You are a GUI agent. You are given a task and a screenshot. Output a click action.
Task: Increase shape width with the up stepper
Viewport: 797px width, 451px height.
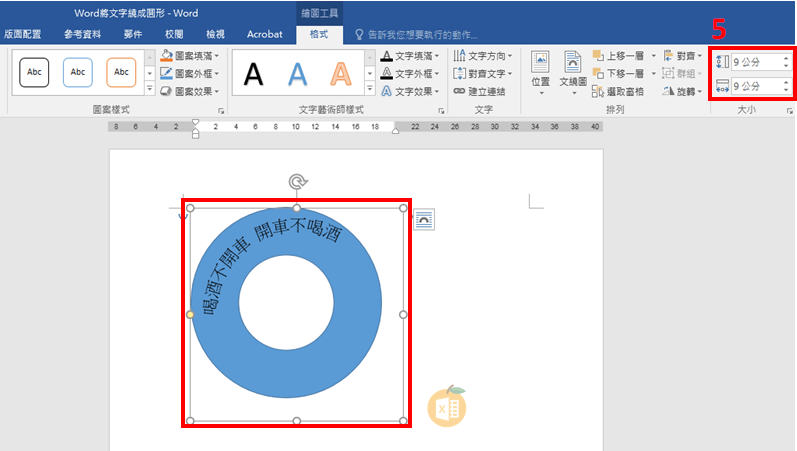tap(786, 83)
